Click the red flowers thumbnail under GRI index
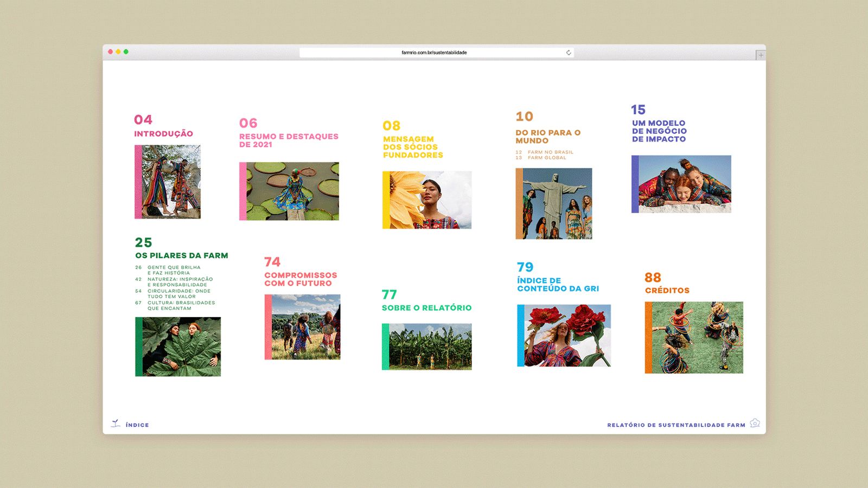This screenshot has width=868, height=488. click(x=564, y=336)
